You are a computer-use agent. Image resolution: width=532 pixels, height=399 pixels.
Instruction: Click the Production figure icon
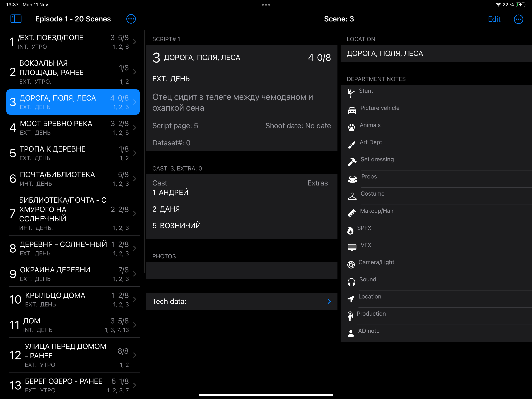click(350, 316)
